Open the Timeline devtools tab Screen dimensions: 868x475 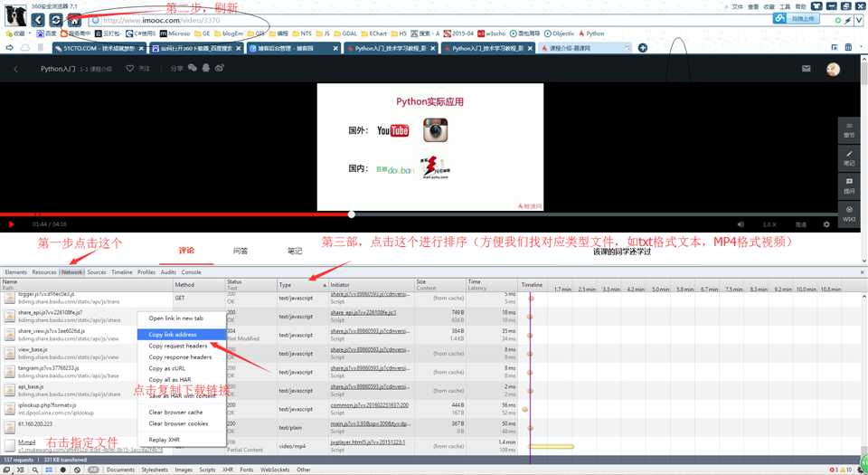122,272
